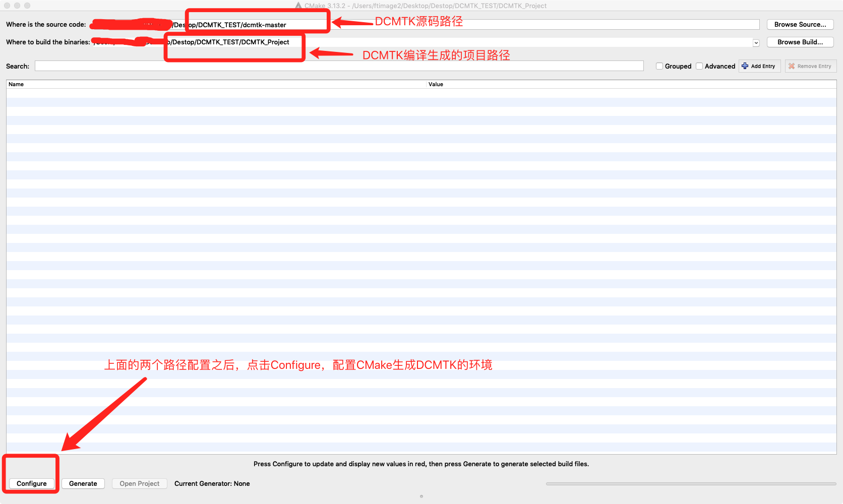
Task: Click the CMake window title text
Action: coord(426,6)
